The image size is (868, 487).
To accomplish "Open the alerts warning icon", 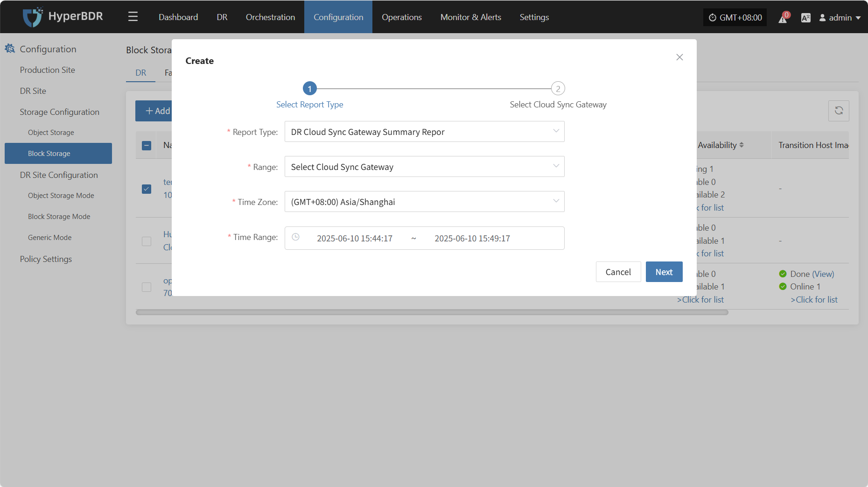I will 783,18.
